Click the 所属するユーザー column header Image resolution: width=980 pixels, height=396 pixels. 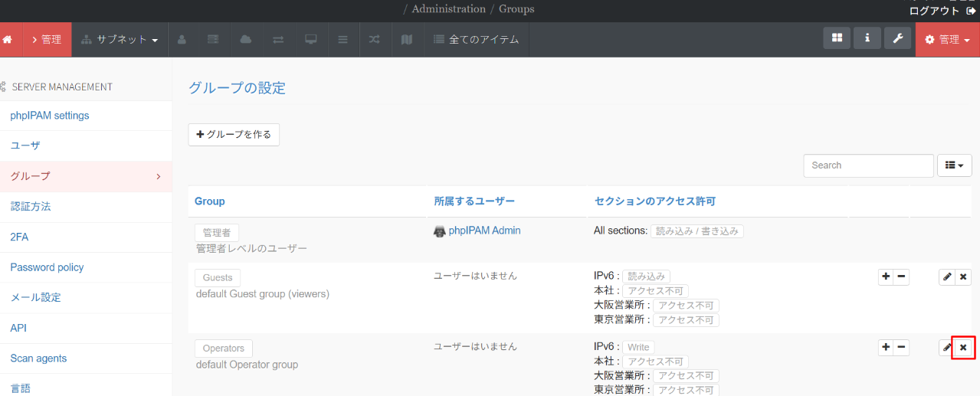474,201
